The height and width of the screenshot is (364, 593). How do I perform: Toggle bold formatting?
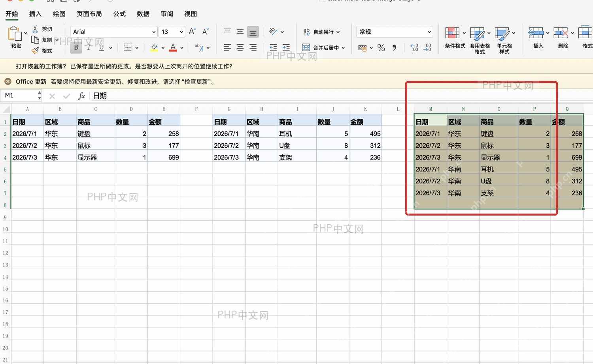point(76,47)
